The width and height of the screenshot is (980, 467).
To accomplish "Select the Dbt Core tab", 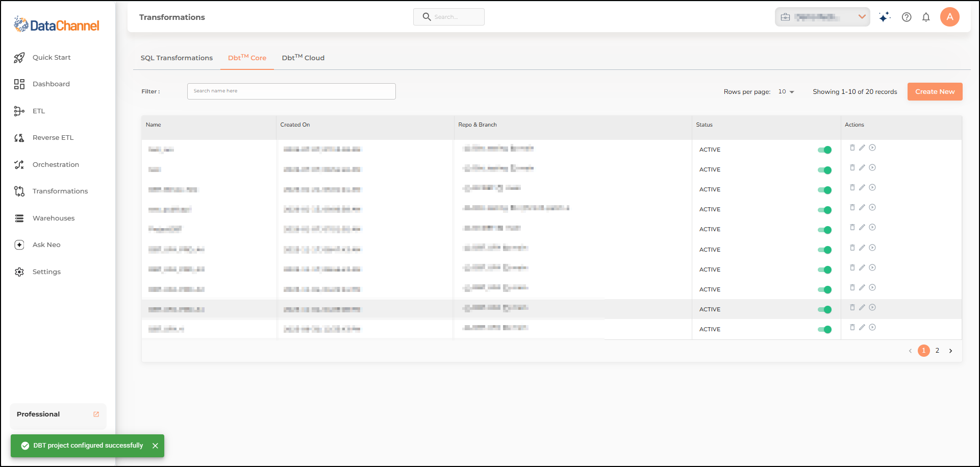I will [247, 58].
